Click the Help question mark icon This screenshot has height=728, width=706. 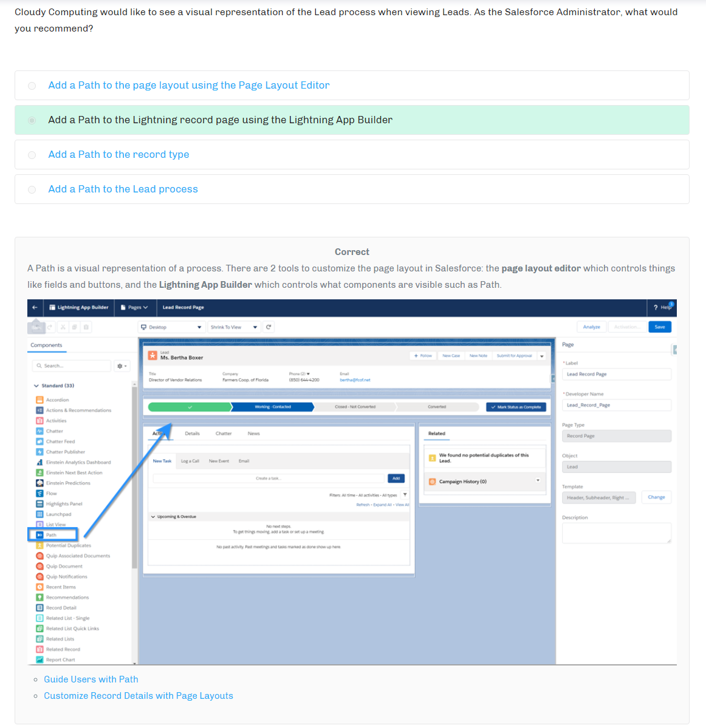pyautogui.click(x=656, y=307)
